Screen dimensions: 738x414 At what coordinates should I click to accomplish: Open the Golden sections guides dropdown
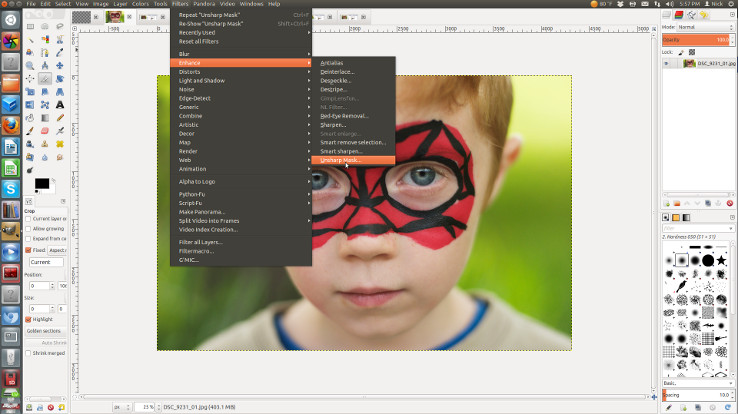click(46, 331)
